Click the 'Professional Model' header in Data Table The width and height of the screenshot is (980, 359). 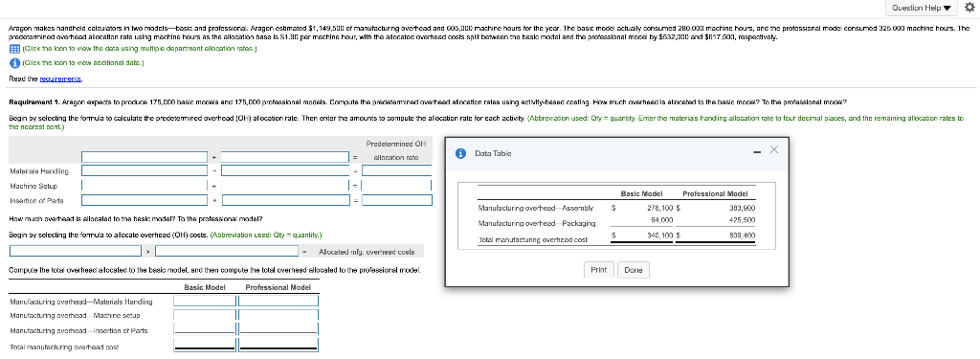coord(715,194)
